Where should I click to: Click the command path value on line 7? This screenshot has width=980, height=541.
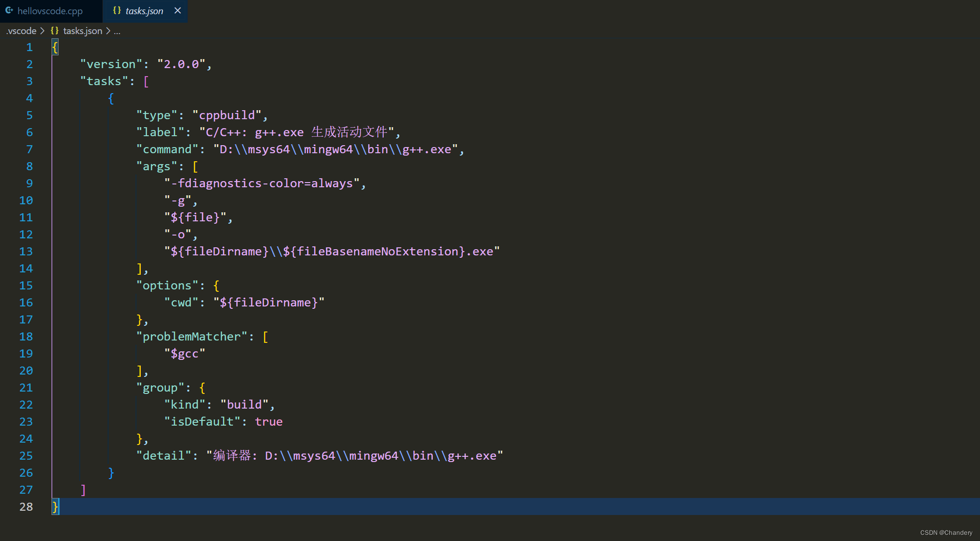pos(335,149)
